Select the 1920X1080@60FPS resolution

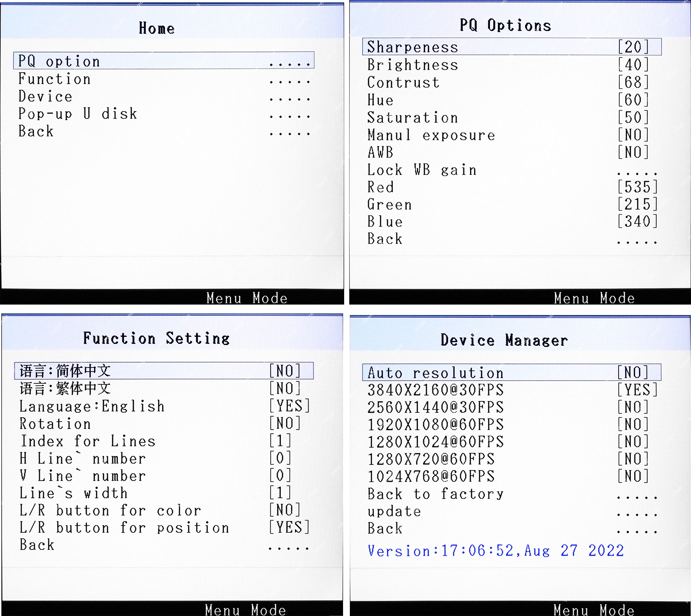[x=436, y=424]
